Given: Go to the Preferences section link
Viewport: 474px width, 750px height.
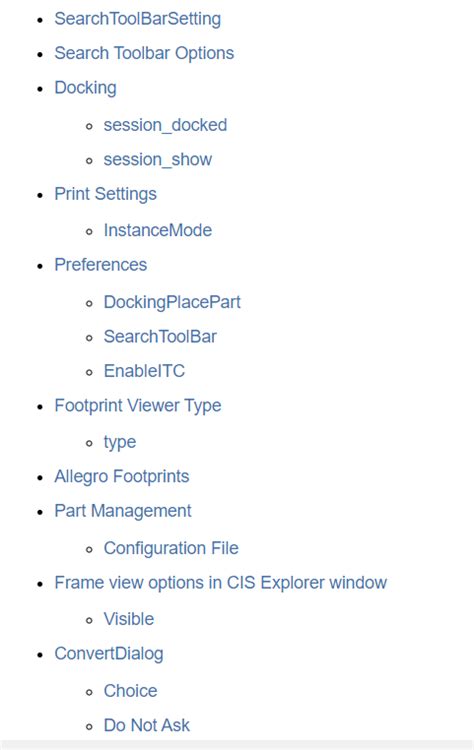Looking at the screenshot, I should click(100, 265).
